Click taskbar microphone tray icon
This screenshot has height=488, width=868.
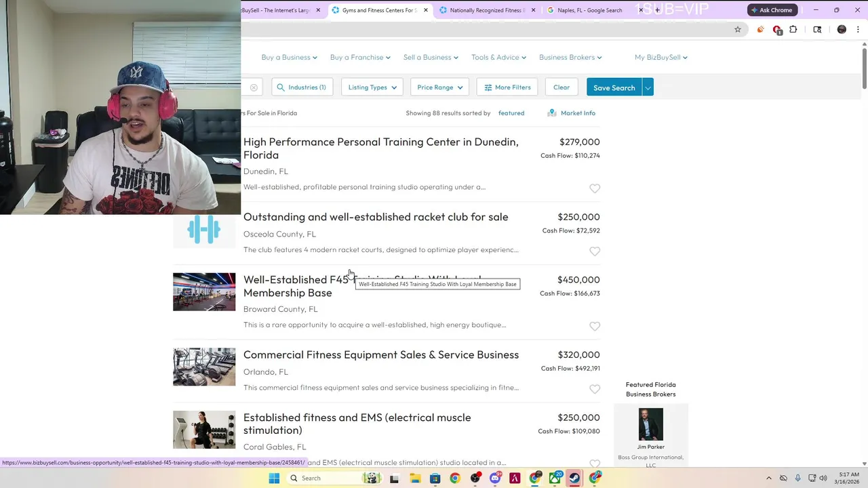coord(797,479)
